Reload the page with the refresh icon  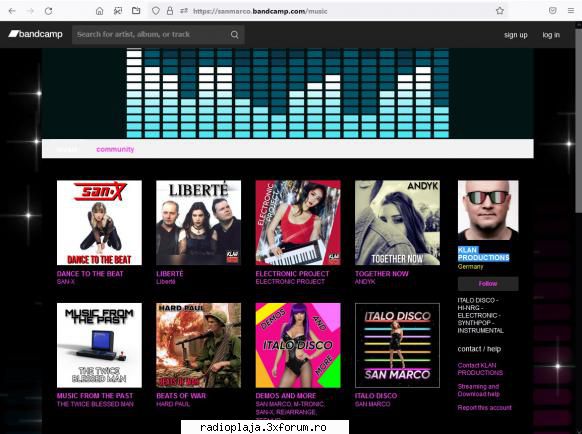pos(49,11)
